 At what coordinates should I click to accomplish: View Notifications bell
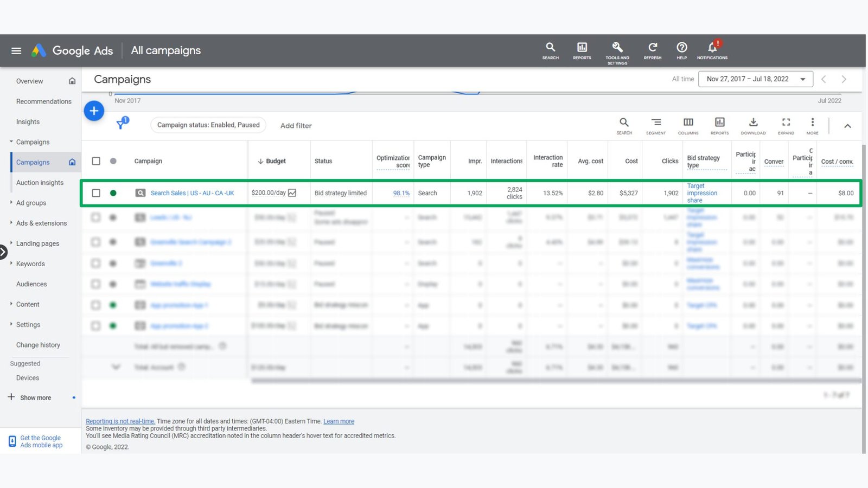pos(712,49)
